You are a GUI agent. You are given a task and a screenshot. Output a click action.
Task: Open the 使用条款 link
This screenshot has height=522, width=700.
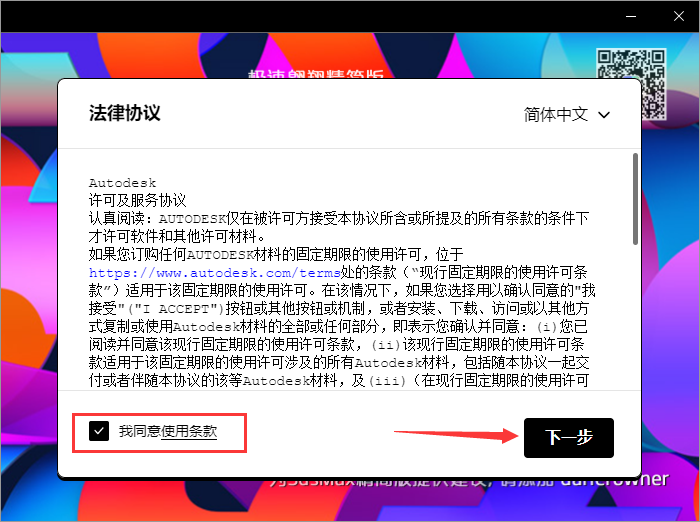tap(189, 431)
